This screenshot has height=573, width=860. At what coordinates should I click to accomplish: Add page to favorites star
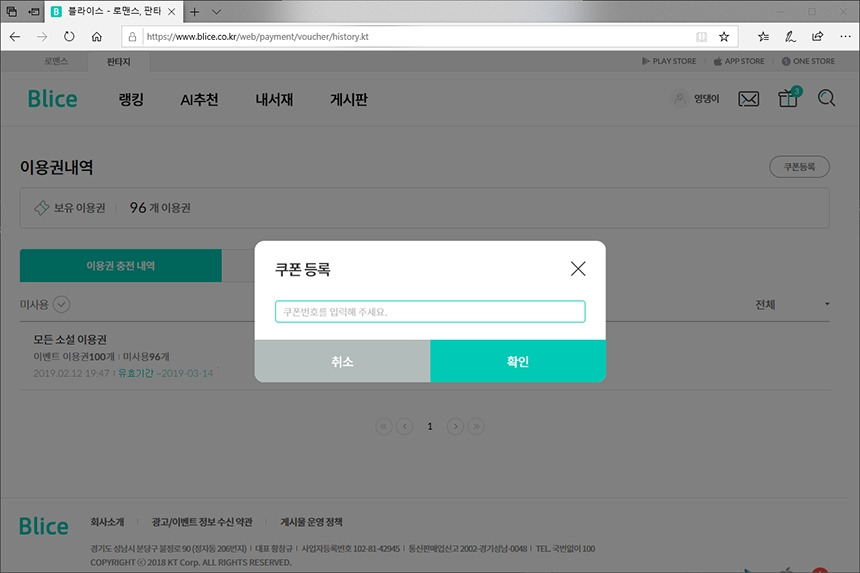pyautogui.click(x=724, y=37)
